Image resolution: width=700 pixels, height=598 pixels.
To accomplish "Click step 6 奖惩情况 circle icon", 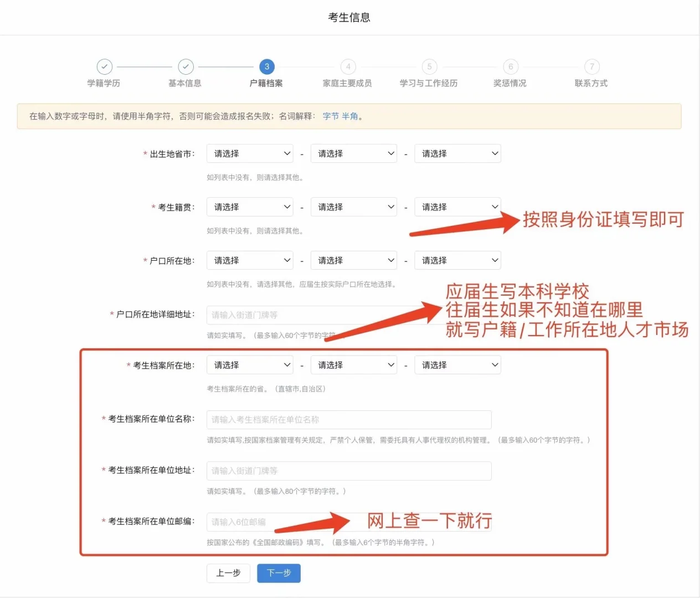I will [510, 66].
